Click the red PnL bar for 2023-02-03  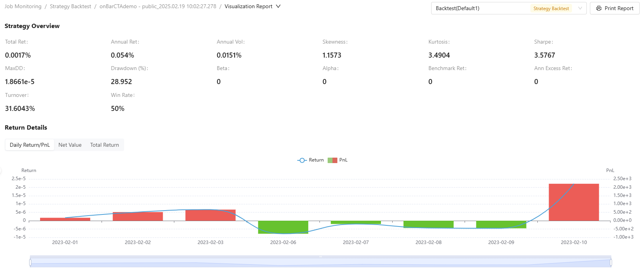click(210, 215)
